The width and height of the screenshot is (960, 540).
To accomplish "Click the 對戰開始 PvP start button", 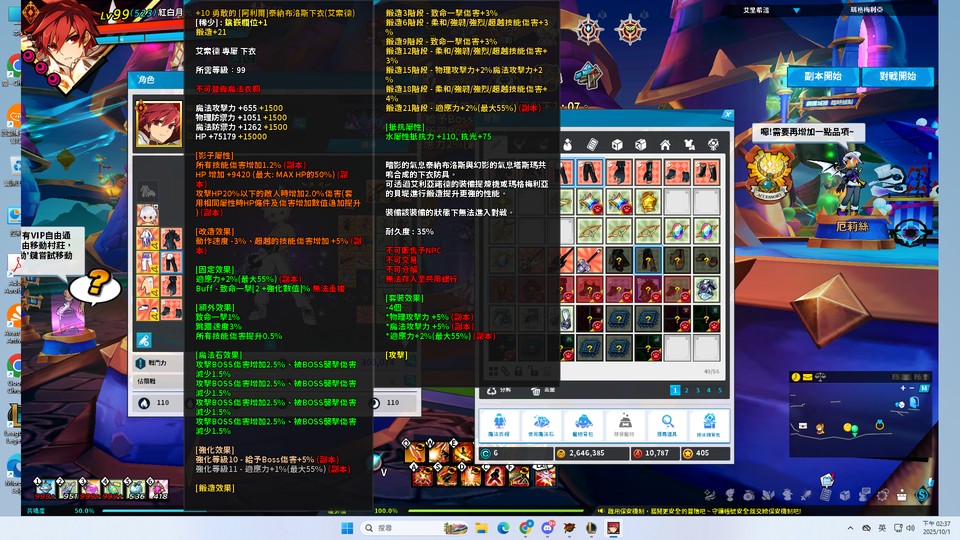I will [x=897, y=76].
